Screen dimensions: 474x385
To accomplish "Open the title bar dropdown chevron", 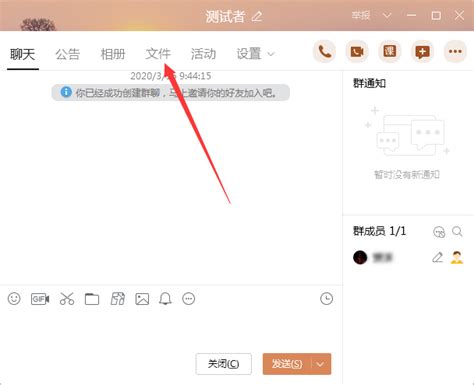I will (387, 15).
